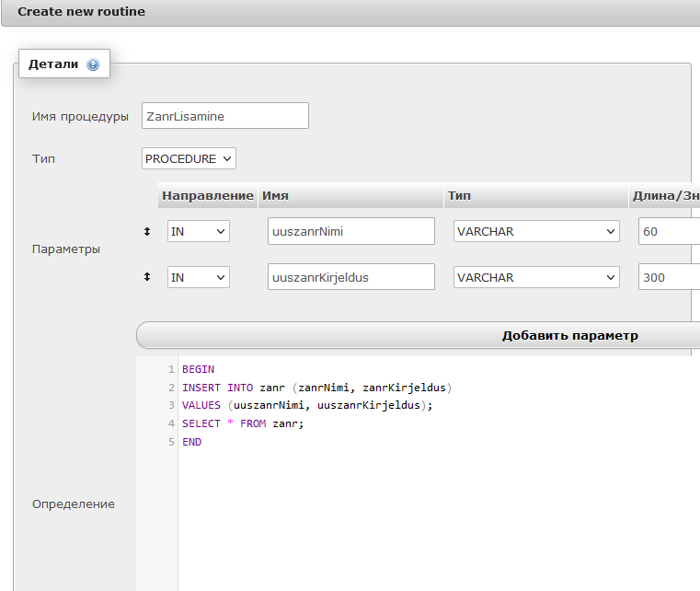Expand the VARCHAR type dropdown for uuszanrNimi
This screenshot has width=700, height=591.
[536, 232]
